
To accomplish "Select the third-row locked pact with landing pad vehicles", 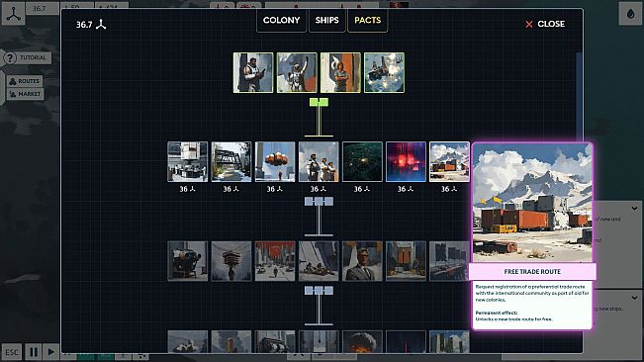I will (449, 261).
